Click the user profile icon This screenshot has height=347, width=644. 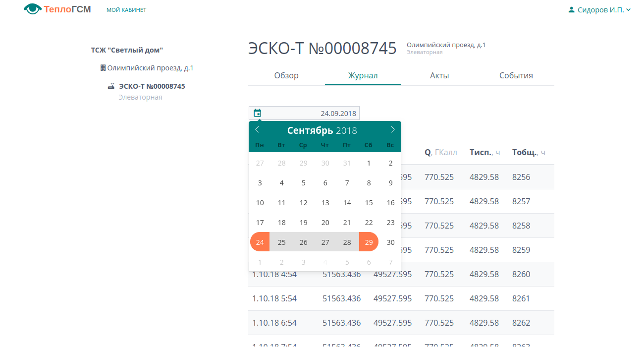572,9
